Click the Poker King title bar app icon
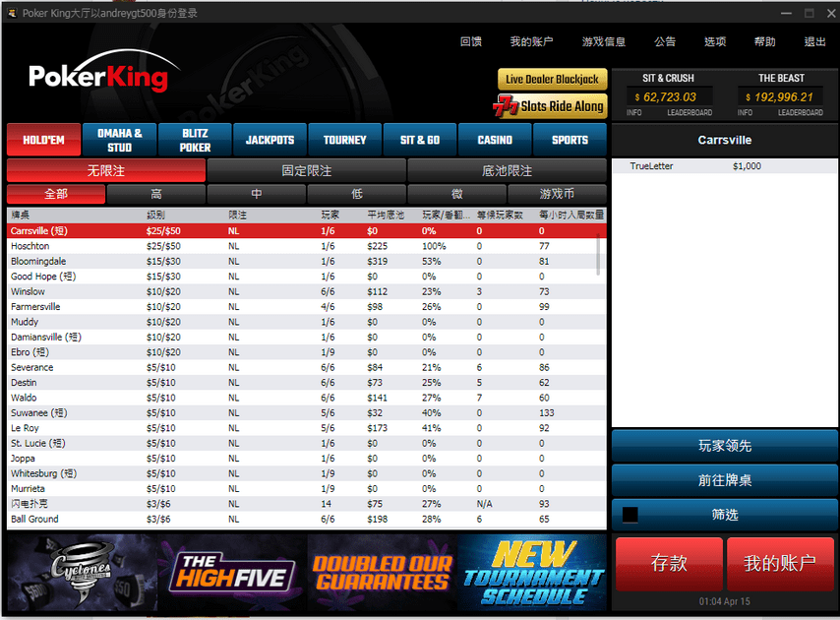This screenshot has height=620, width=840. tap(12, 13)
